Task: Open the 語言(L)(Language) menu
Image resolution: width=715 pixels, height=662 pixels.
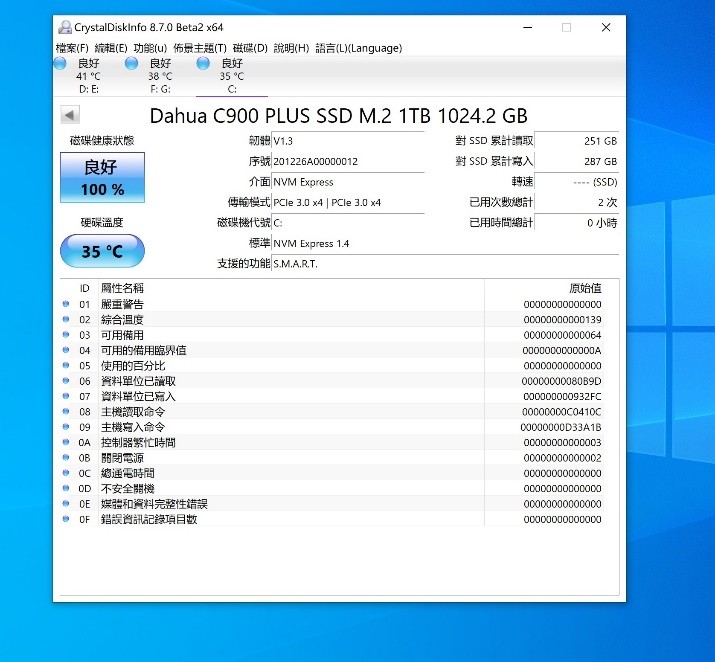Action: tap(359, 48)
